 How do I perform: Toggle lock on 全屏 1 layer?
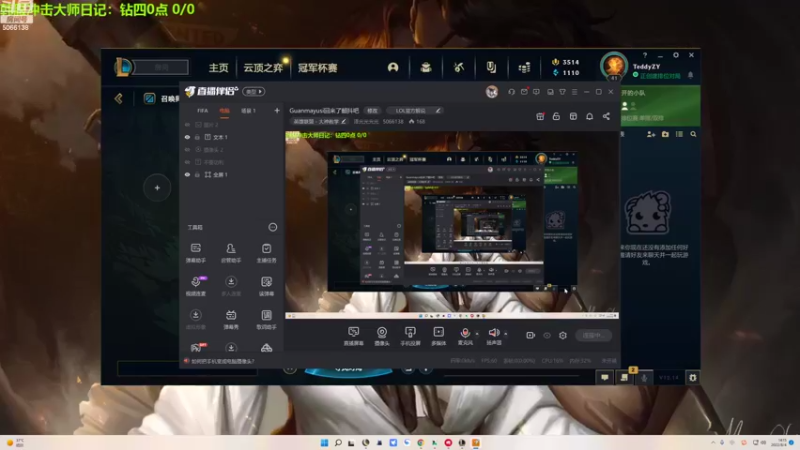pos(197,174)
